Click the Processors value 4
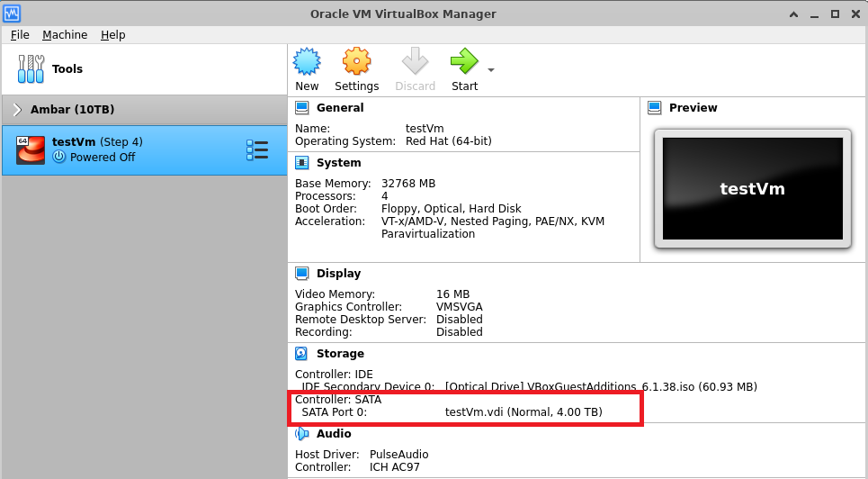Screen dimensions: 868x479 click(385, 196)
